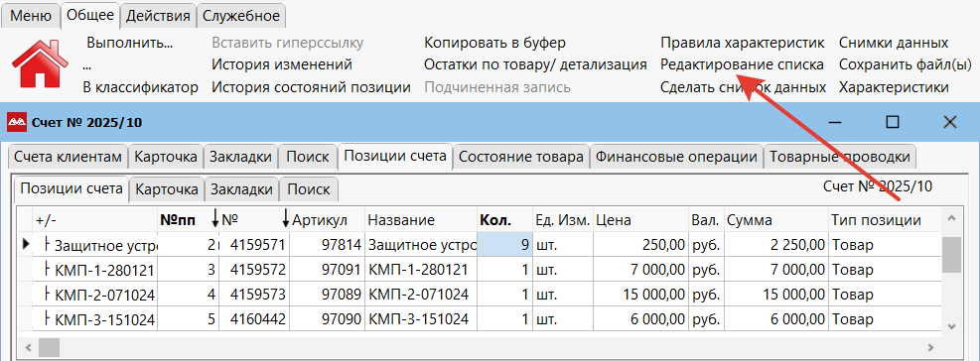Click Копировать в буфер

click(495, 43)
